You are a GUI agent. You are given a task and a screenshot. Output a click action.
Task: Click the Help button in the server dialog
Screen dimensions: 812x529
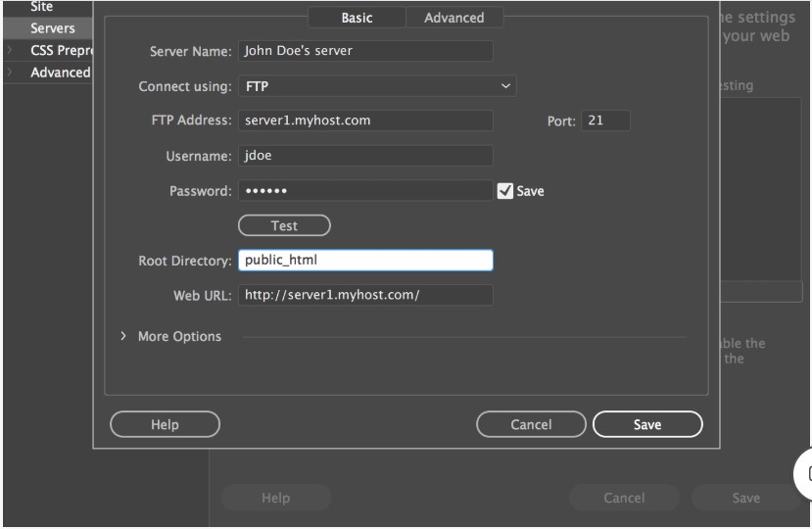tap(165, 424)
